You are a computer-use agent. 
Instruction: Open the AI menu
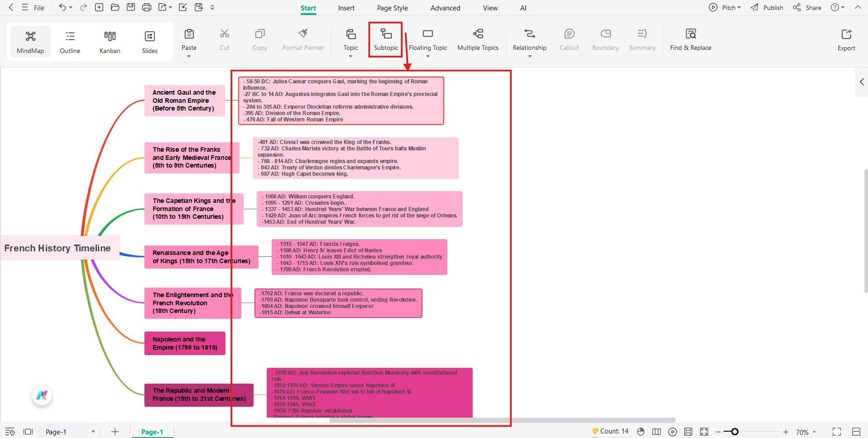click(x=523, y=8)
